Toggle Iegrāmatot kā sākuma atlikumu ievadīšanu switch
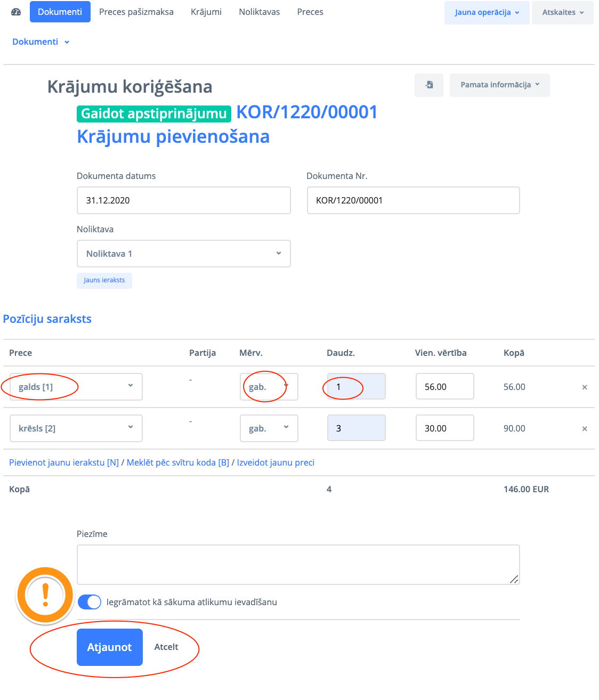Screen dimensions: 599x700 [90, 602]
